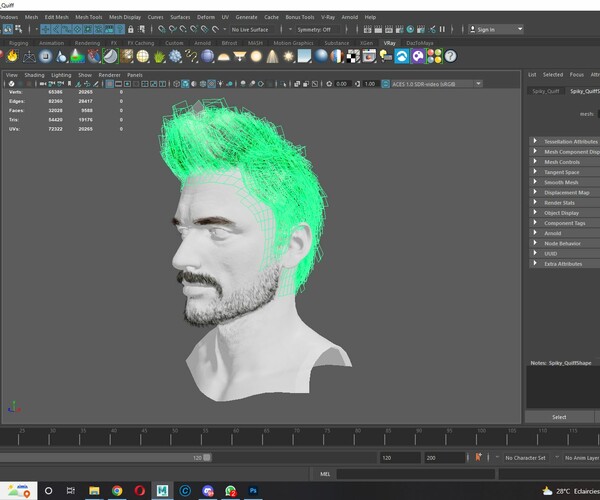Switch to the XGen shelf tab
Viewport: 600px width, 500px height.
pyautogui.click(x=367, y=43)
